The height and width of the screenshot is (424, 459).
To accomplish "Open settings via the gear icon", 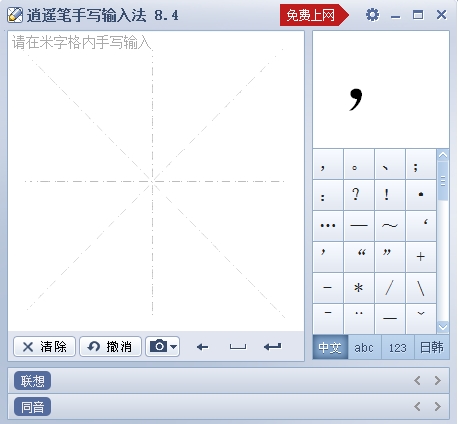I will coord(372,15).
